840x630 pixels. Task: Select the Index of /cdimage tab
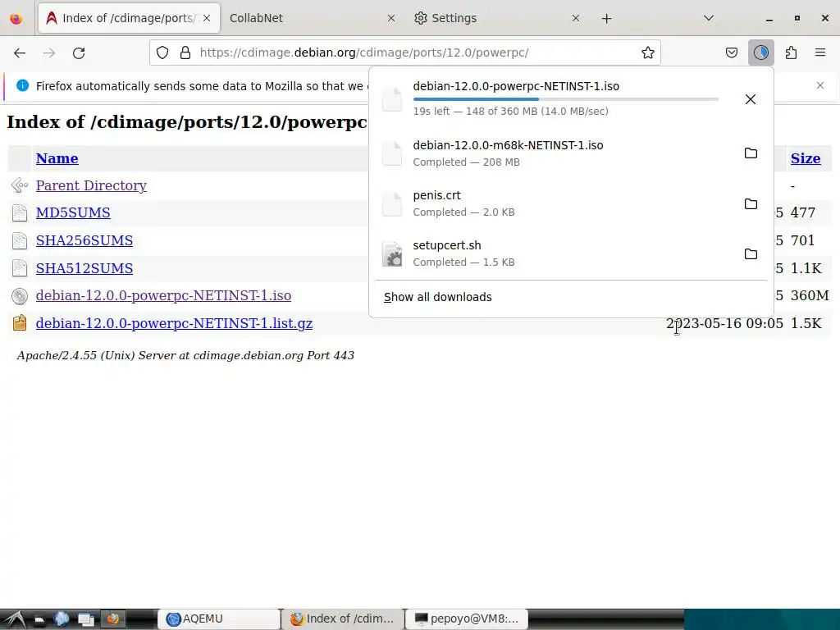point(129,18)
